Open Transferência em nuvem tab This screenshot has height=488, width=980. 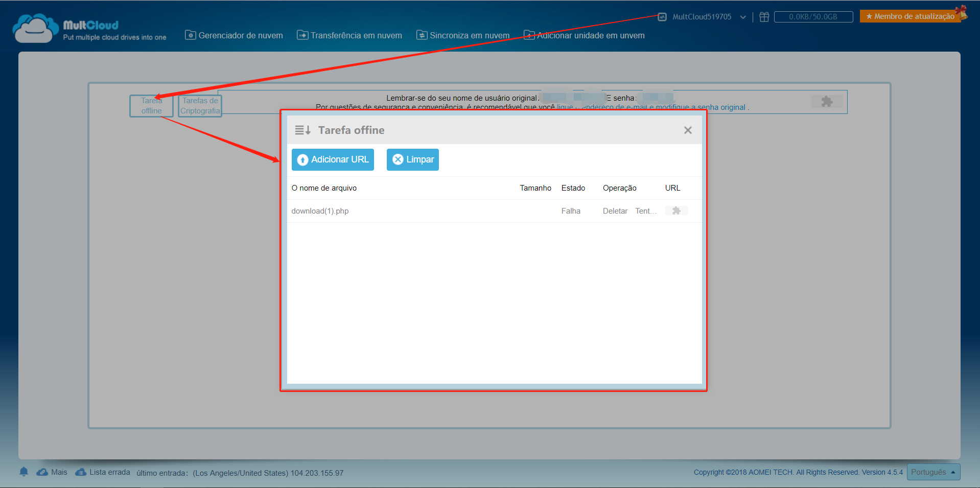click(x=349, y=35)
